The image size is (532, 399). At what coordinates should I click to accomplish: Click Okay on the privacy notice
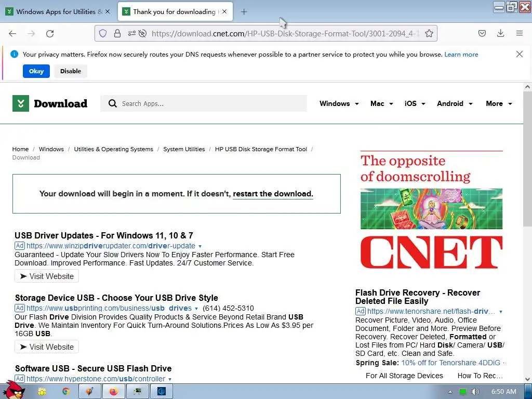(36, 71)
